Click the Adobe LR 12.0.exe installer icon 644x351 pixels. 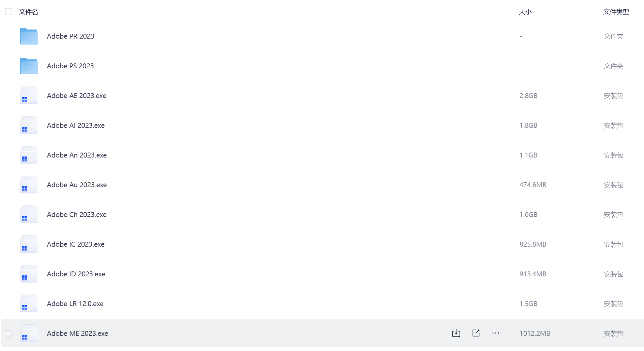pyautogui.click(x=29, y=303)
